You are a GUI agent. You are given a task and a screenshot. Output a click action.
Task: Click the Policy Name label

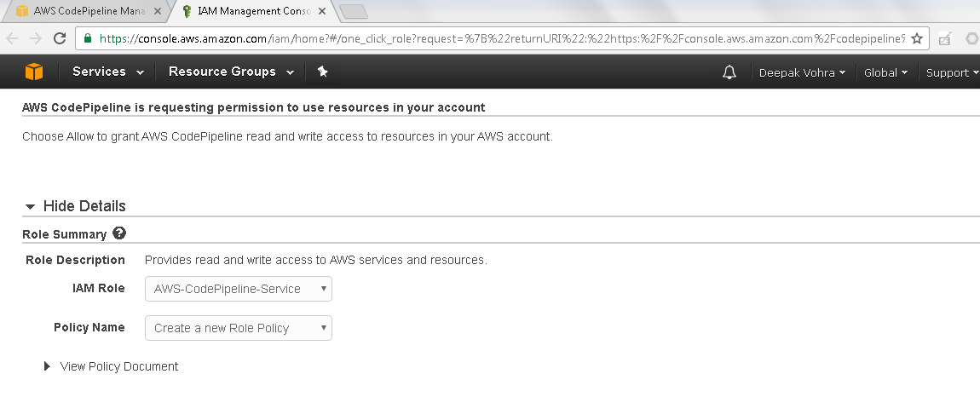click(x=89, y=328)
